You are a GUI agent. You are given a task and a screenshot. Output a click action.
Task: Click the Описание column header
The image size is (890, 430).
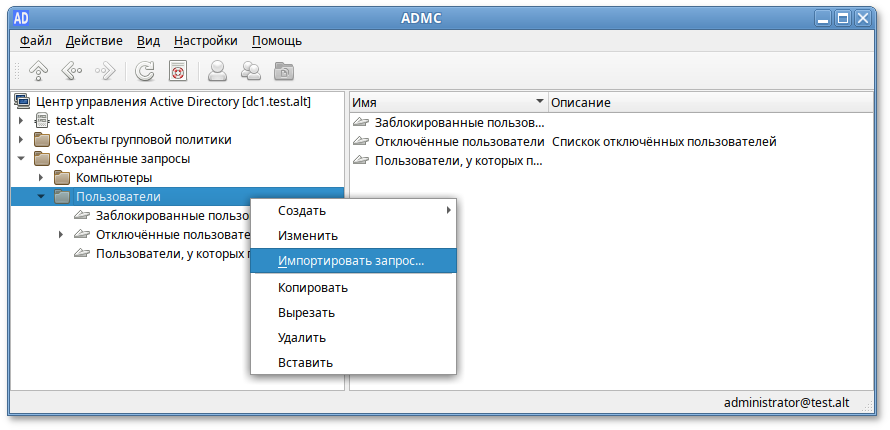(711, 103)
